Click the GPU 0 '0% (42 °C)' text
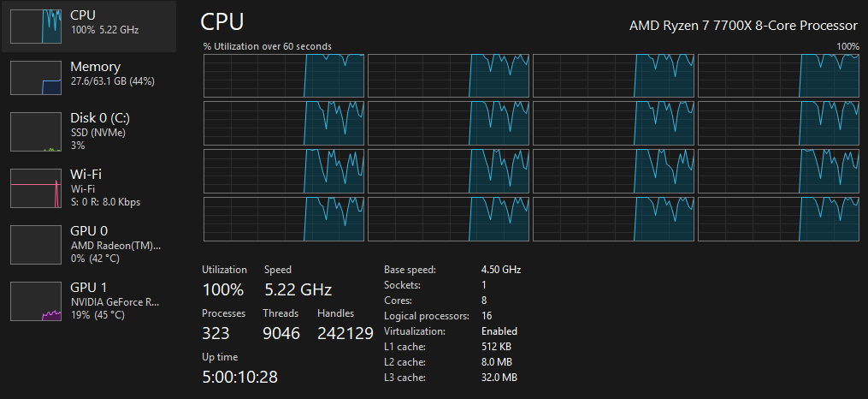868x399 pixels. (95, 259)
